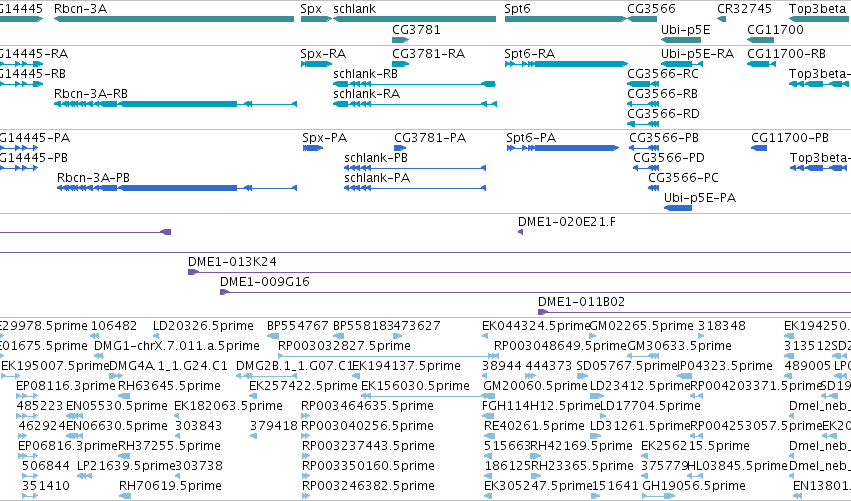The image size is (851, 501).
Task: Select the CG11700 gene feature
Action: click(760, 40)
